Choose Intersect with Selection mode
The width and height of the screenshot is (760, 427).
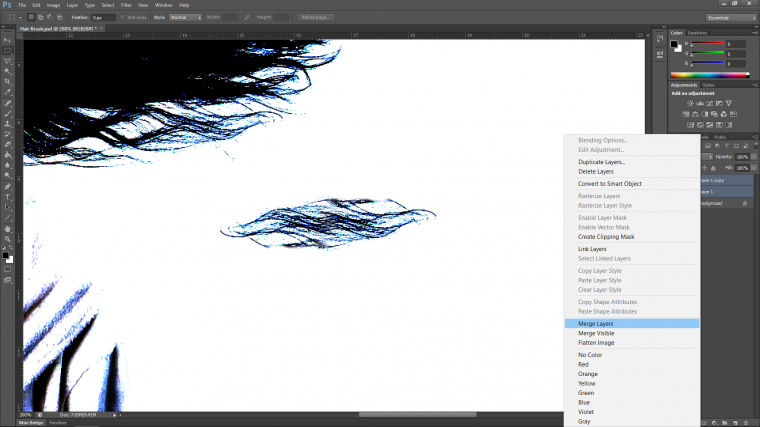click(x=59, y=17)
